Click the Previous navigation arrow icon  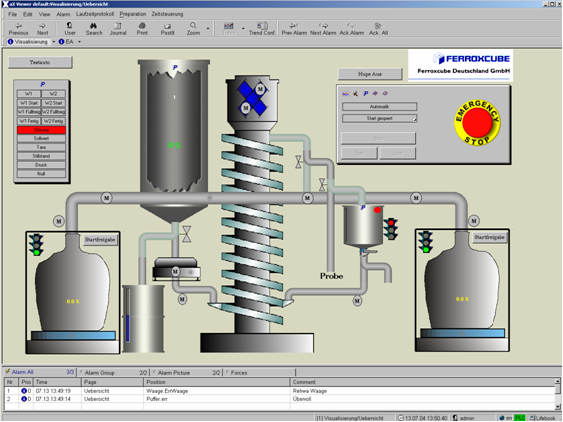[x=18, y=25]
